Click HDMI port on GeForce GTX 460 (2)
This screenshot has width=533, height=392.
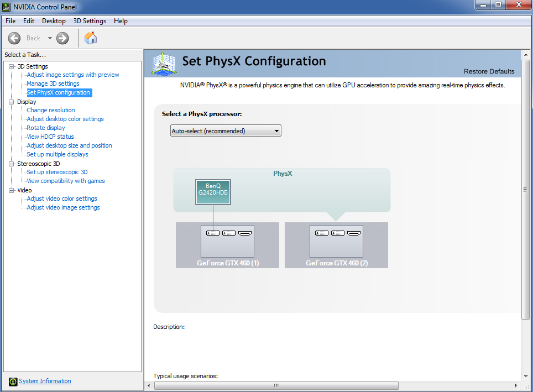(353, 233)
